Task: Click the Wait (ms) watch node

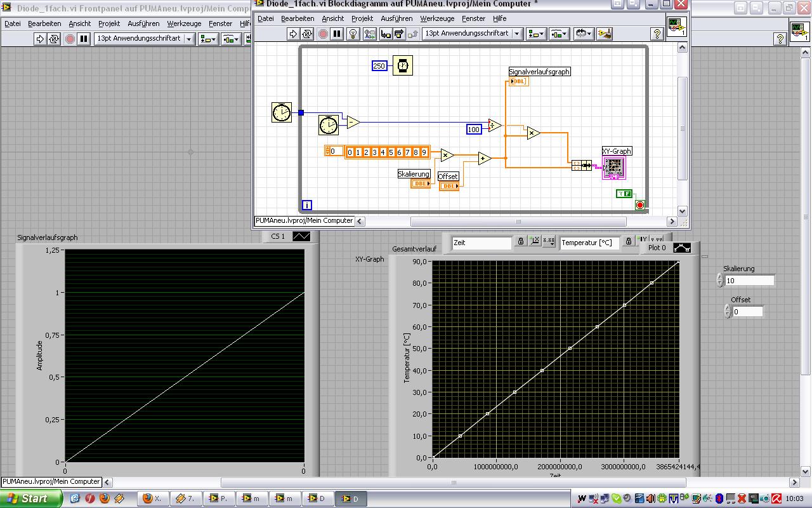Action: point(402,65)
